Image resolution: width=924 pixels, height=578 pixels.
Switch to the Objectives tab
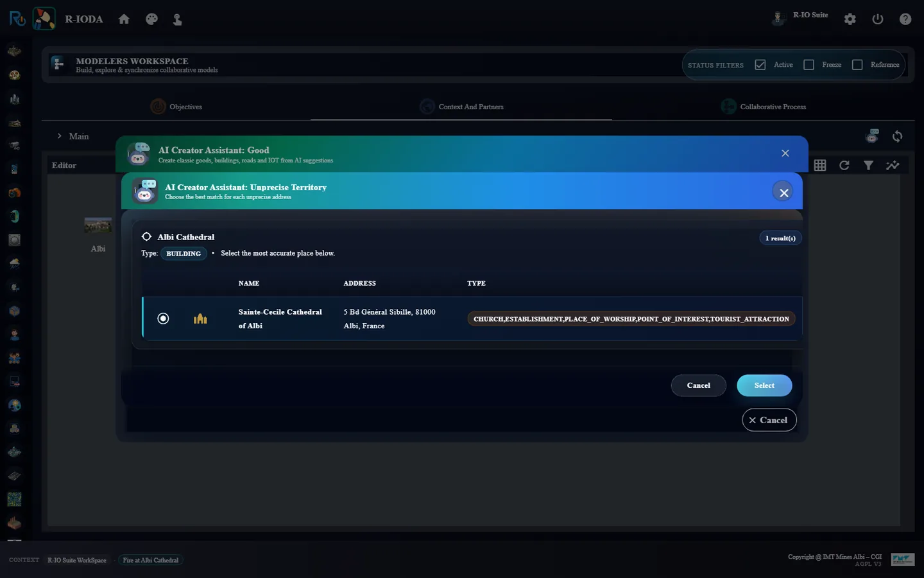tap(176, 107)
